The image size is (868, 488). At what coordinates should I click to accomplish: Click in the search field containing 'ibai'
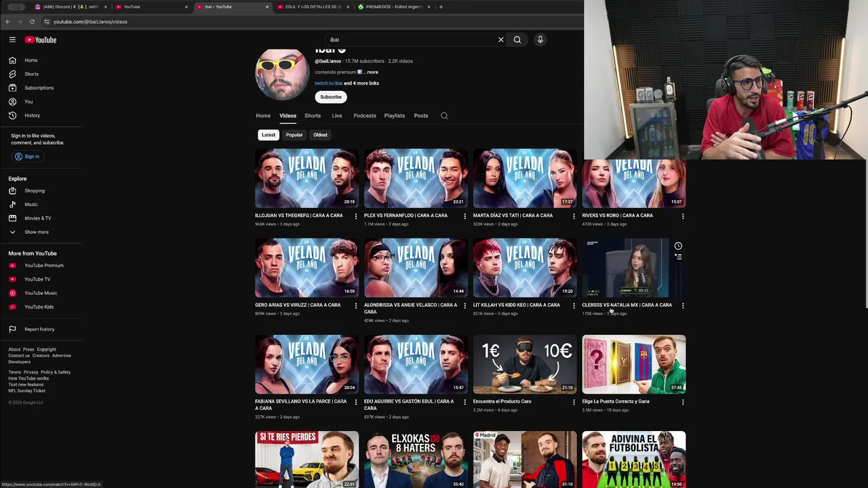[x=410, y=39]
